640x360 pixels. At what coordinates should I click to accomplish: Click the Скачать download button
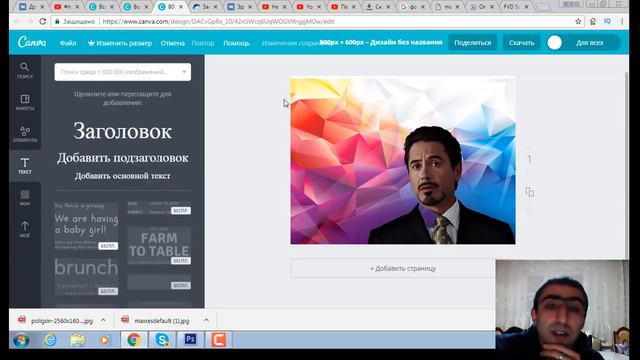(521, 42)
